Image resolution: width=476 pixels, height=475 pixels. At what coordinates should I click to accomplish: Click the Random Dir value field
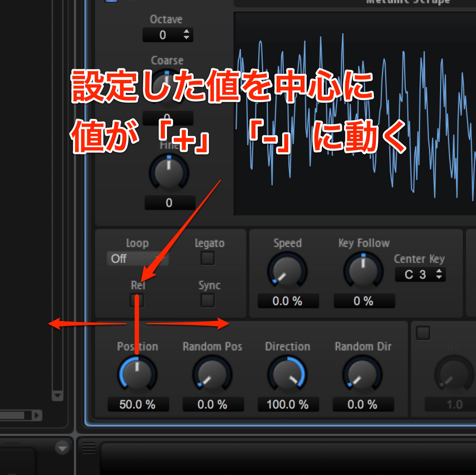click(x=363, y=404)
